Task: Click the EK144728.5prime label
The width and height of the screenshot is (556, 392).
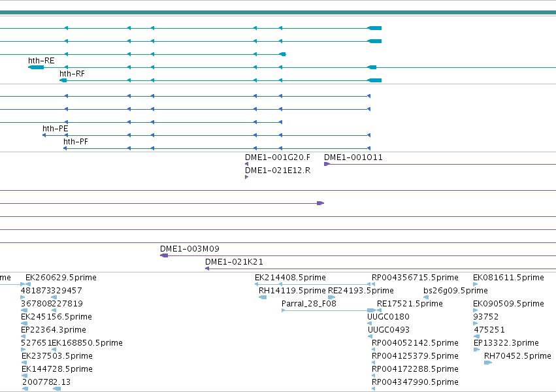Action: pyautogui.click(x=57, y=369)
